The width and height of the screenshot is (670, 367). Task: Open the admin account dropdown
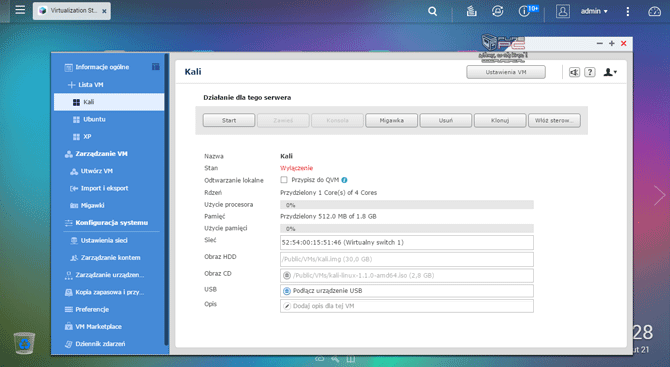pos(594,11)
